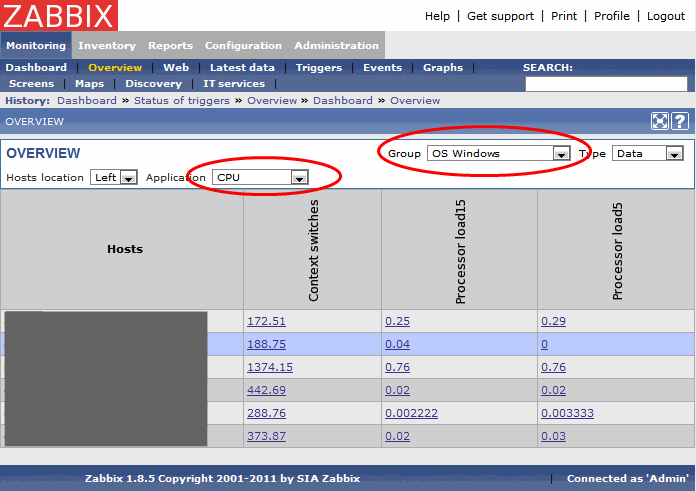The image size is (696, 491).
Task: Open the IT services submenu item
Action: click(x=234, y=84)
